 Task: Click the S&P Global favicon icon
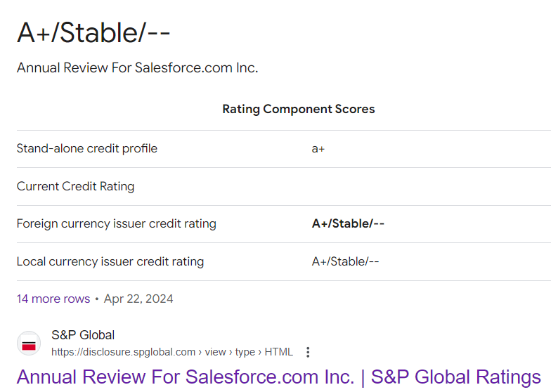coord(29,344)
